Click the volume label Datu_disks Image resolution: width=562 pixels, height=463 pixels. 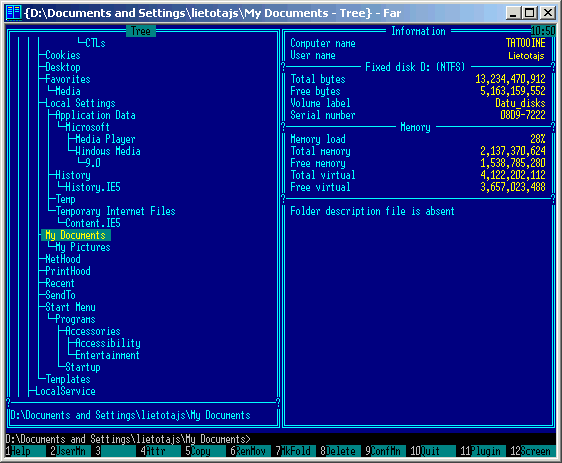(520, 103)
